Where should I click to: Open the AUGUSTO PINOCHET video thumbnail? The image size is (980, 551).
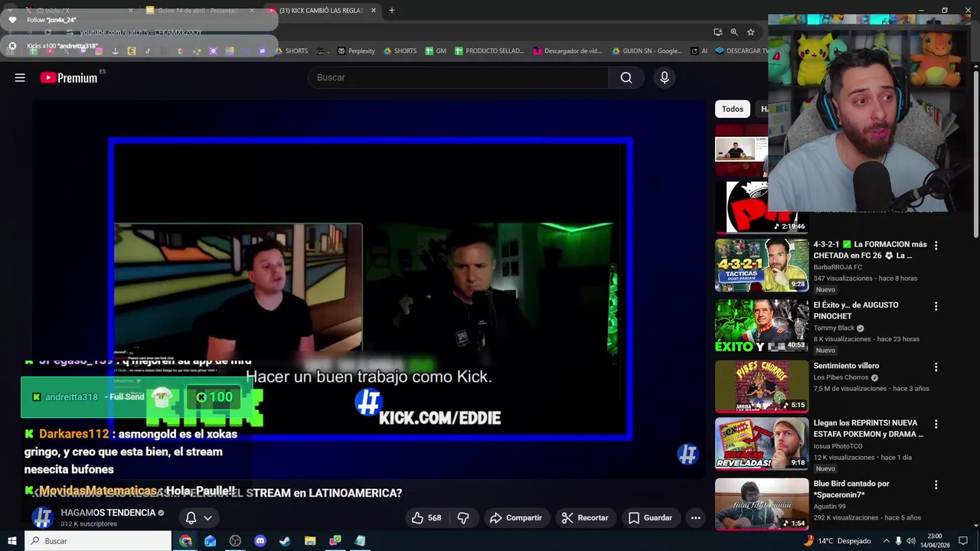762,325
